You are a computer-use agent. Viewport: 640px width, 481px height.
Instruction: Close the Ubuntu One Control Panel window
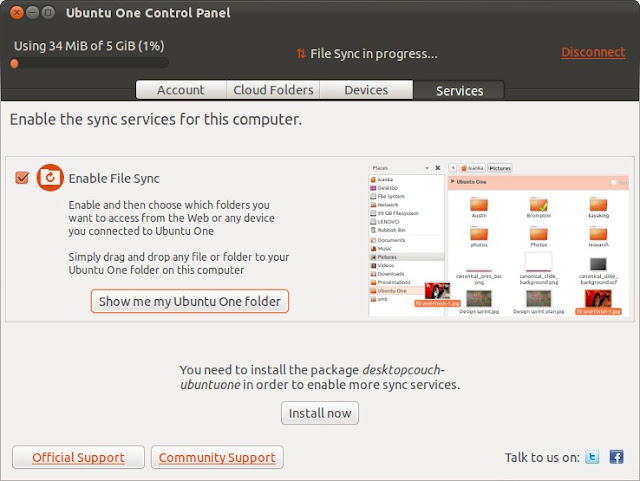point(13,13)
